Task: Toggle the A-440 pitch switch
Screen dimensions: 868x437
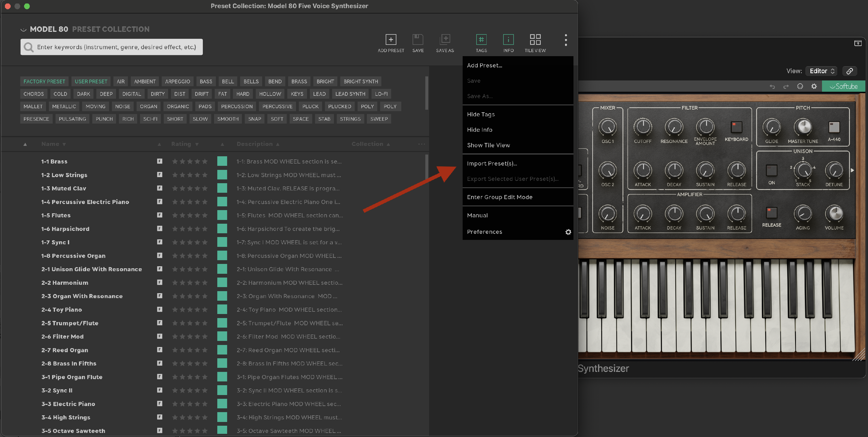Action: click(834, 127)
